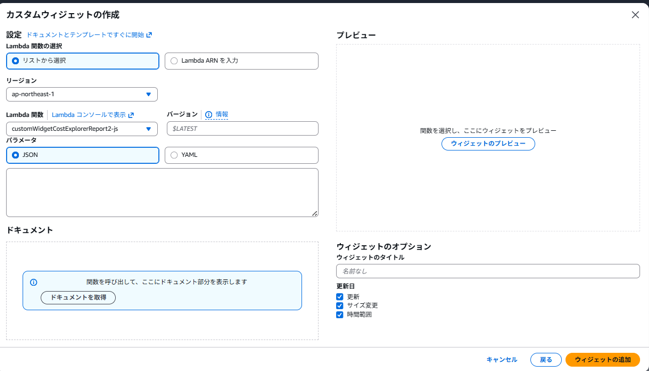Choose JSON parameter format
649x371 pixels.
82,155
